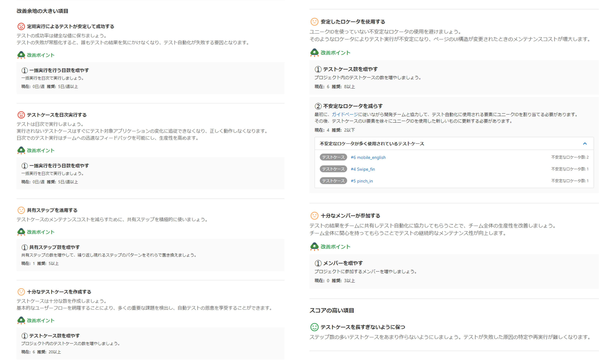The height and width of the screenshot is (364, 602).
Task: Collapse the unstable locator test case list chevron
Action: (x=585, y=144)
